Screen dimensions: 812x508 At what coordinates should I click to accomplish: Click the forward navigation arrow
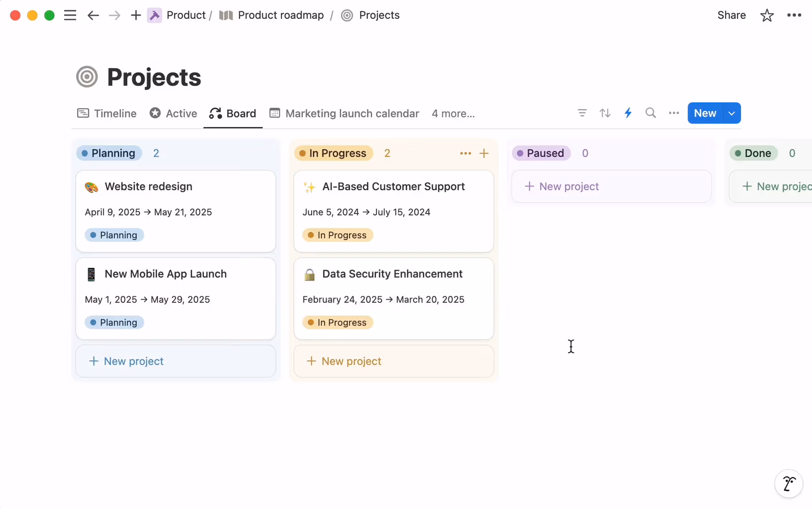[114, 15]
